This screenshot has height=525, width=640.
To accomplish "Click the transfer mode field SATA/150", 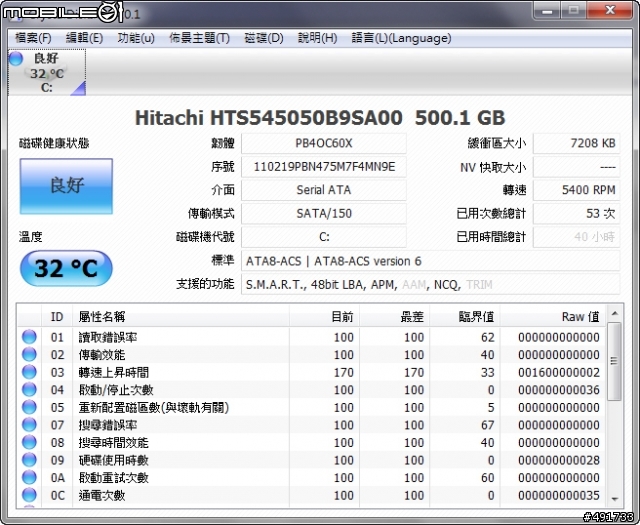I will 324,214.
